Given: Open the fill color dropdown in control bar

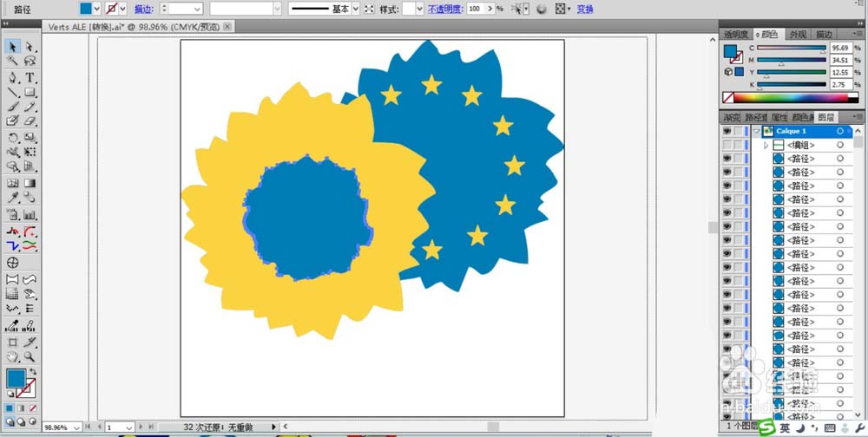Looking at the screenshot, I should (x=97, y=9).
